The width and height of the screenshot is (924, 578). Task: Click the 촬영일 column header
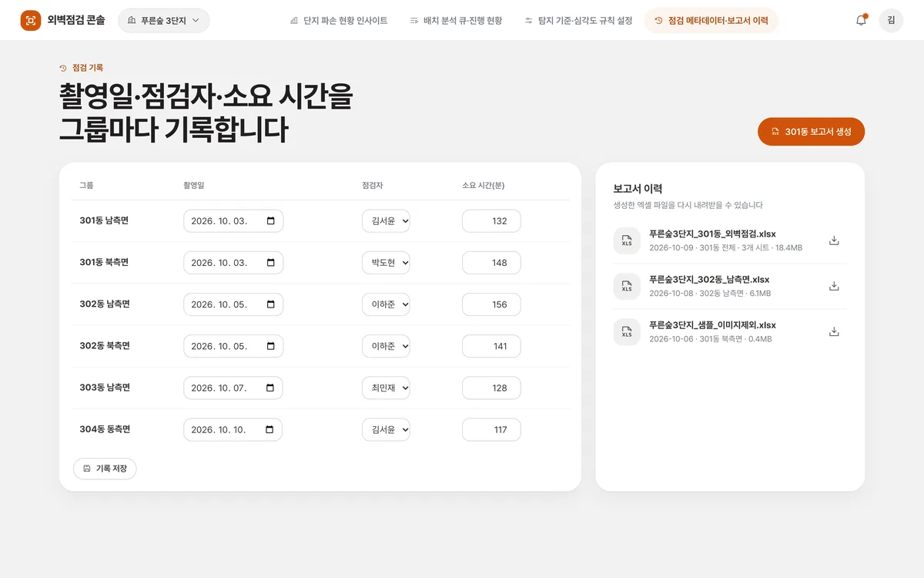[193, 186]
